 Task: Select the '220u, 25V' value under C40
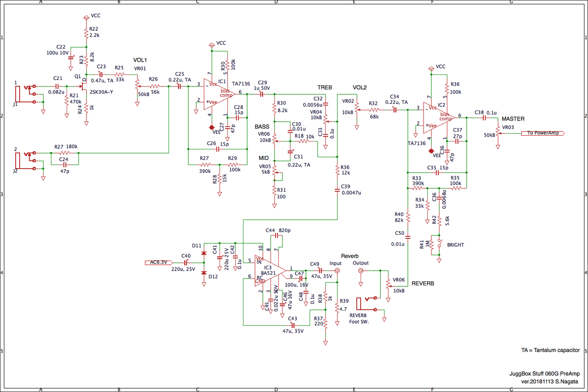(183, 269)
